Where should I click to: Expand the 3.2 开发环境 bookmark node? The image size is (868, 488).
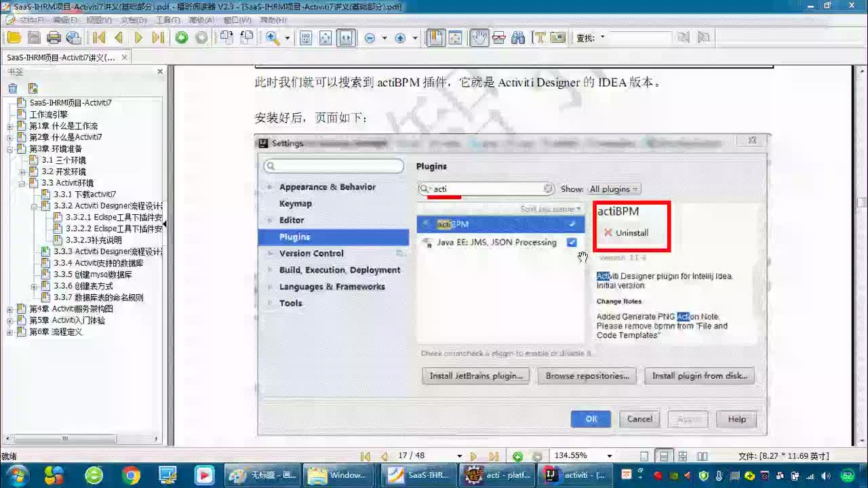point(22,172)
